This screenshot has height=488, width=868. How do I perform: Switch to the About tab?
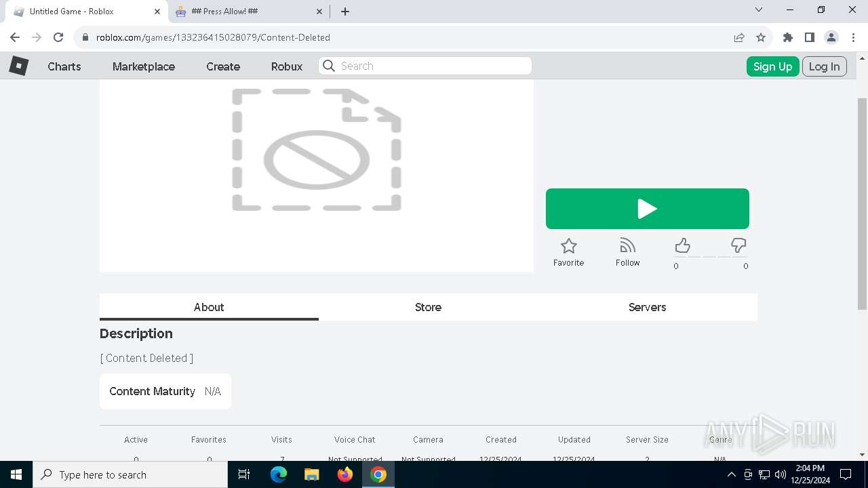209,307
